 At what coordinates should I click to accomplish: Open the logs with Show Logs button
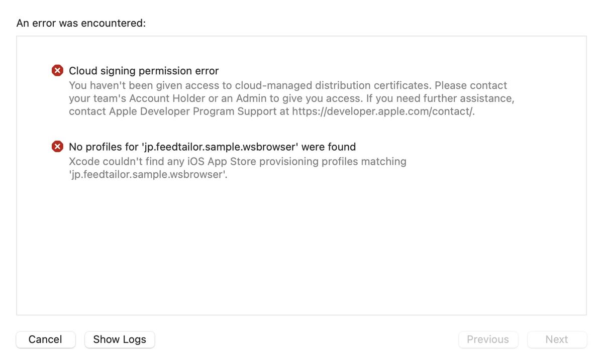tap(120, 339)
